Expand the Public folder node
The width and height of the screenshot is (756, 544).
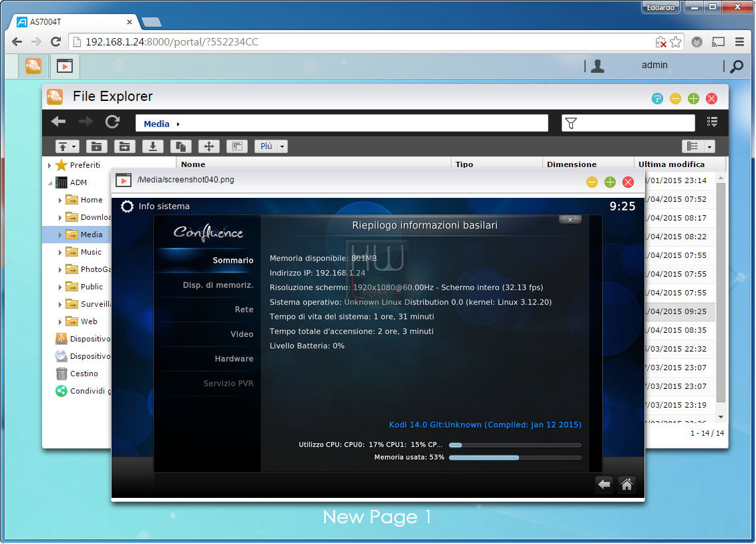coord(60,287)
